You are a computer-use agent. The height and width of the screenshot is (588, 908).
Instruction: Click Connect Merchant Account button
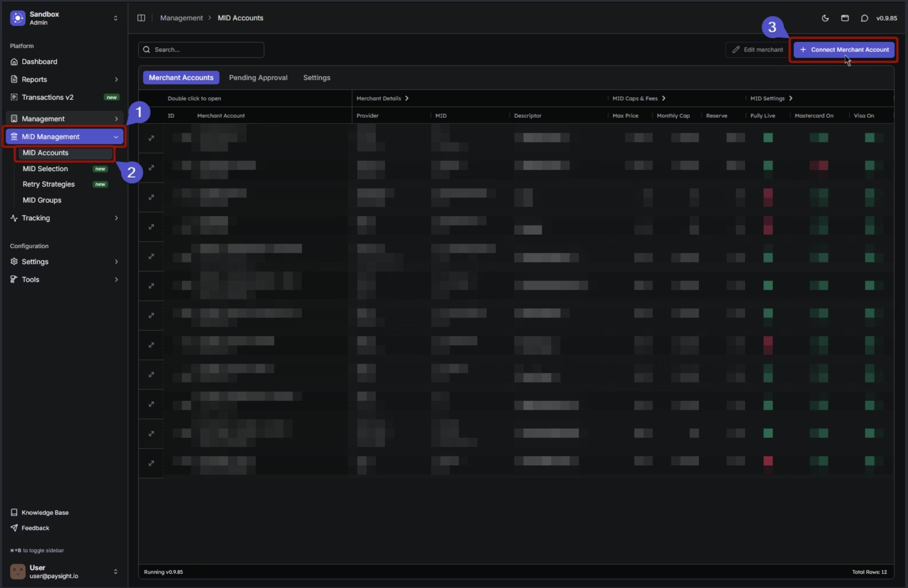pos(843,50)
